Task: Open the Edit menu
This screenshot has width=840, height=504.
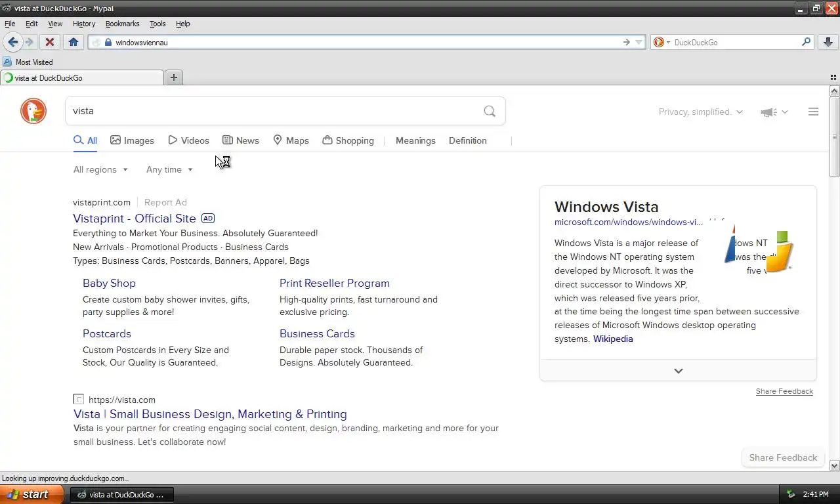Action: (x=31, y=24)
